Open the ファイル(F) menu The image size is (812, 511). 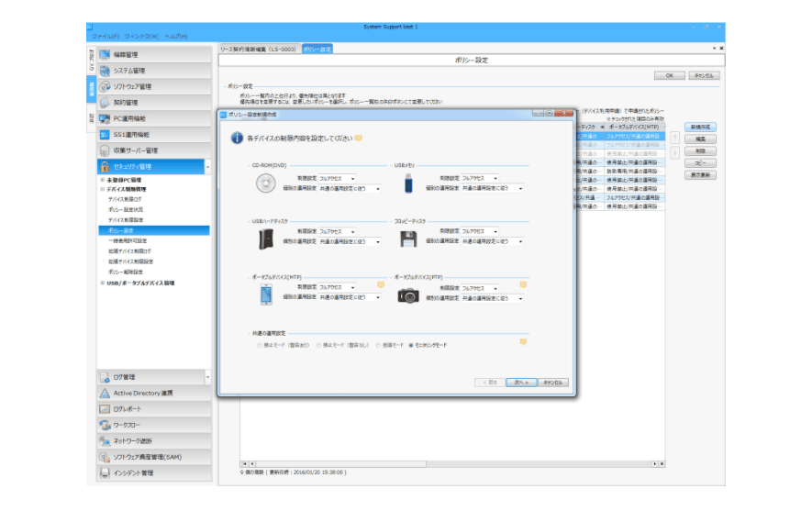tap(106, 37)
